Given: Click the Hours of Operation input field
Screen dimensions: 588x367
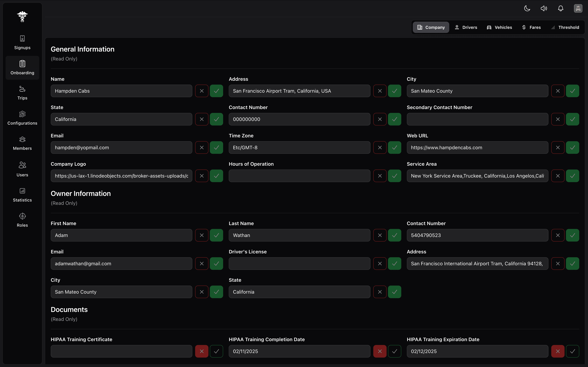Looking at the screenshot, I should (x=299, y=176).
